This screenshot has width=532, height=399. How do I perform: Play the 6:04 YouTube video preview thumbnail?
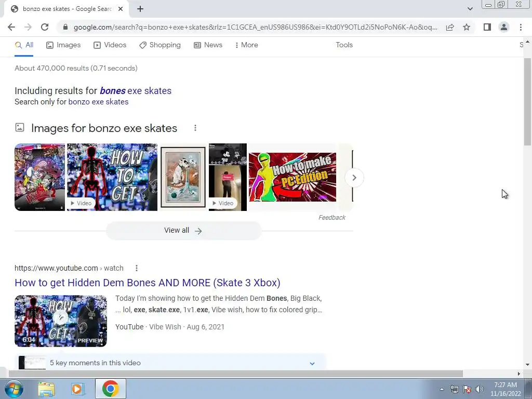tap(61, 321)
